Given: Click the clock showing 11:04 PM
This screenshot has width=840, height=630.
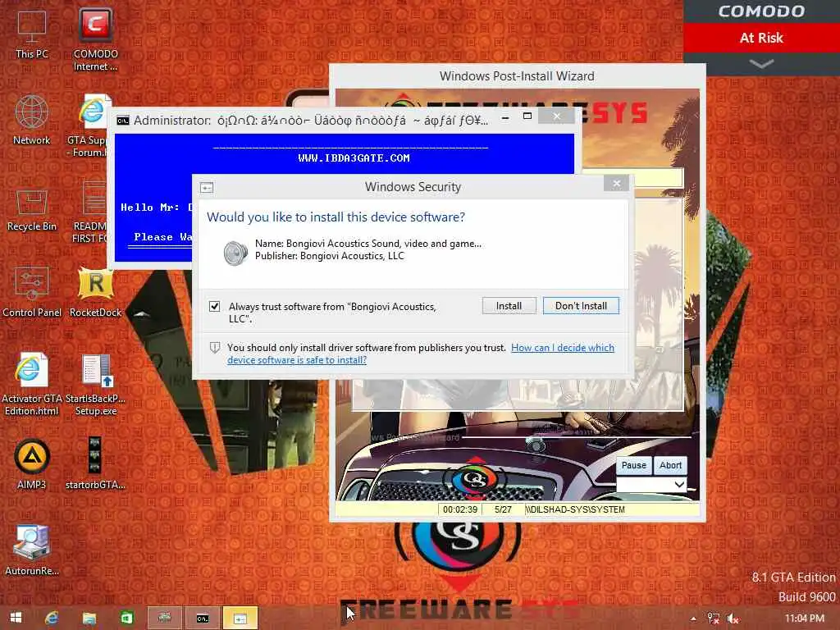Looking at the screenshot, I should coord(804,619).
